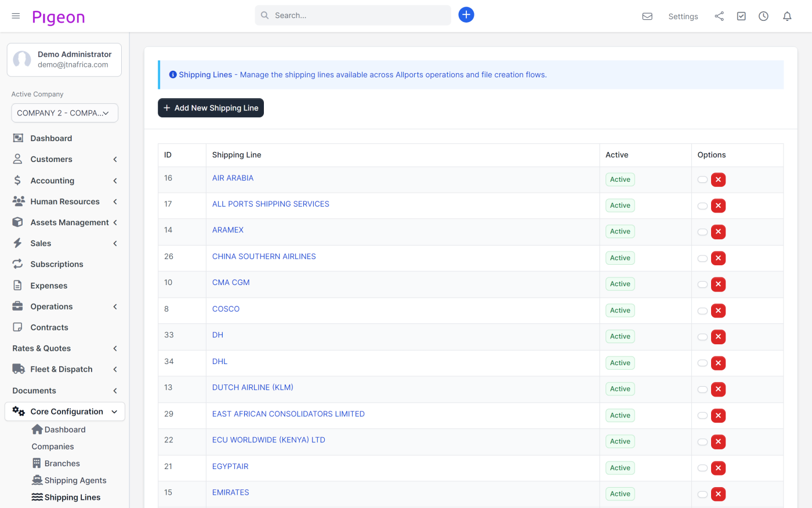Screen dimensions: 812x508
Task: Toggle active switch for COSCO
Action: click(x=702, y=311)
